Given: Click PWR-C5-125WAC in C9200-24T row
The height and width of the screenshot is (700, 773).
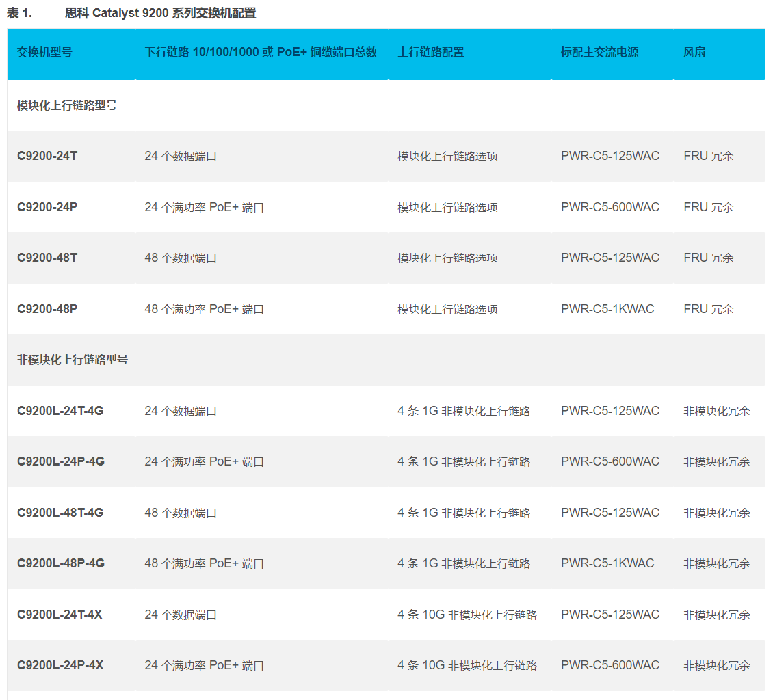Looking at the screenshot, I should tap(610, 156).
